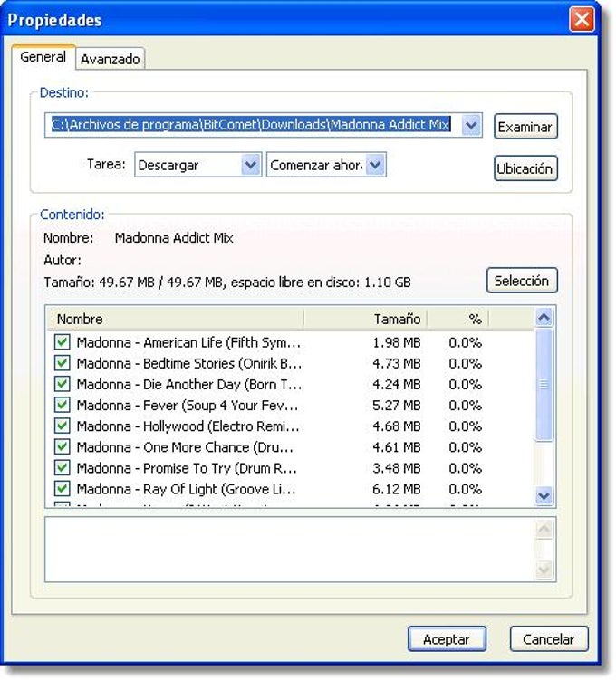Close the Propiedades dialog
Viewport: 616px width, 680px height.
582,20
